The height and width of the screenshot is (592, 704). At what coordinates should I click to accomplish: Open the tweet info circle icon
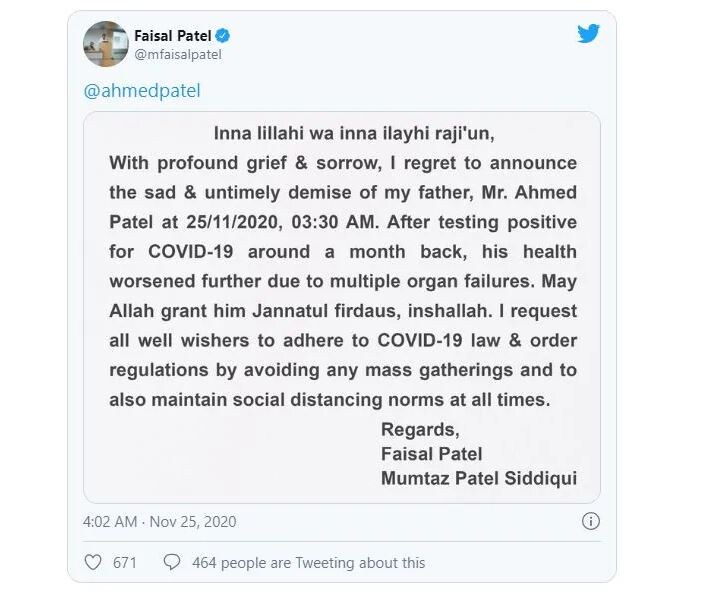[x=590, y=521]
